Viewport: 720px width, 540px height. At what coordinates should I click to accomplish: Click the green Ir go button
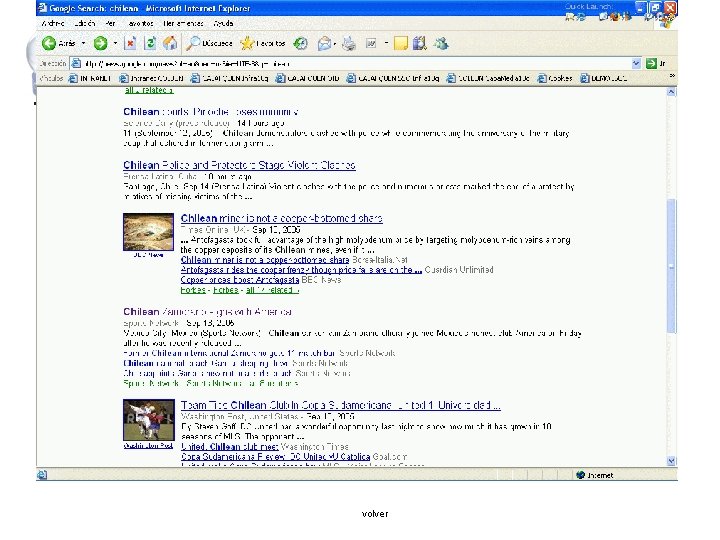tap(656, 63)
